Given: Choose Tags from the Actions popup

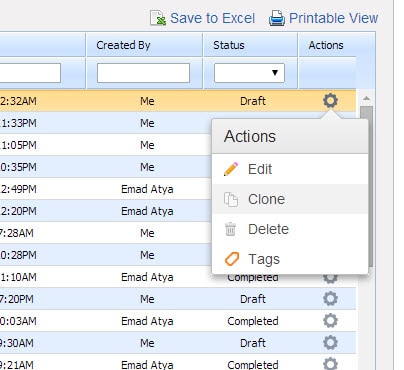Looking at the screenshot, I should [x=290, y=259].
